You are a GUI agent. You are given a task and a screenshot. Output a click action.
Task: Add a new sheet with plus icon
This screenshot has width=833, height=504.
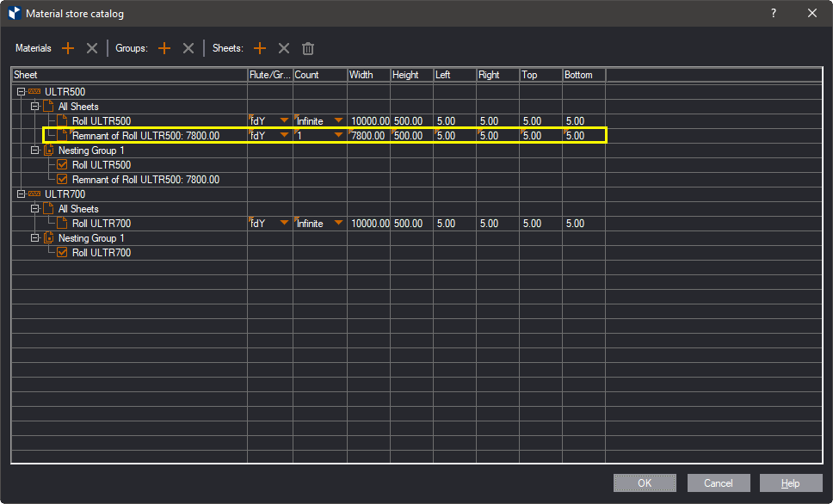(260, 49)
